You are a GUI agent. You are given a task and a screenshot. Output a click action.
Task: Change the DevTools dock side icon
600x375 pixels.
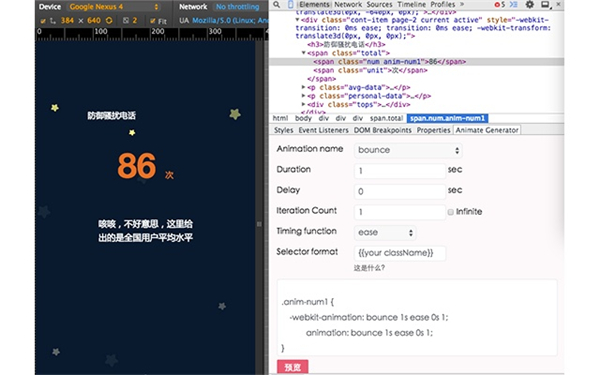pyautogui.click(x=545, y=5)
